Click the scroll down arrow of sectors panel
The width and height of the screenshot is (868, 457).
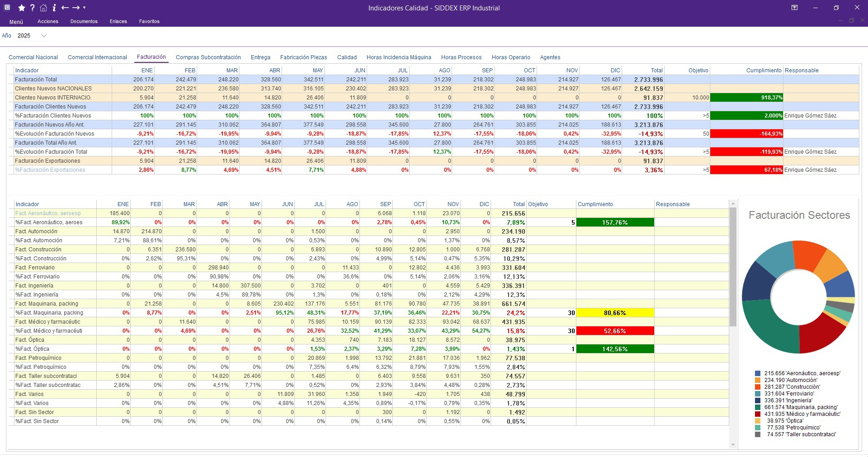coord(733,445)
